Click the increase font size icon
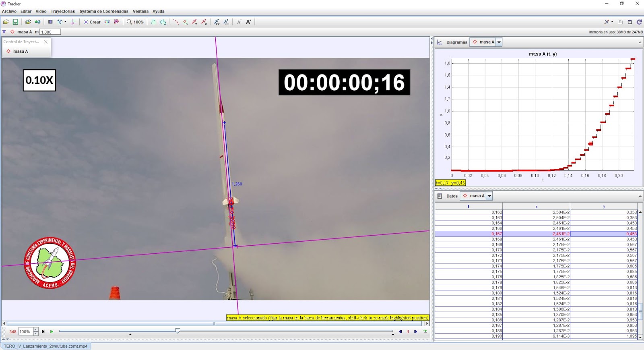Screen dimensions: 644x350 (248, 22)
